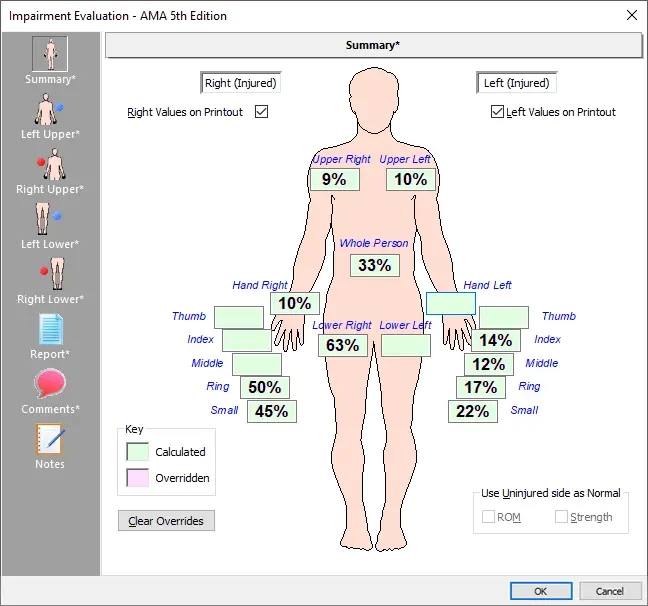Click the Hand Right label
This screenshot has width=648, height=606.
(260, 285)
